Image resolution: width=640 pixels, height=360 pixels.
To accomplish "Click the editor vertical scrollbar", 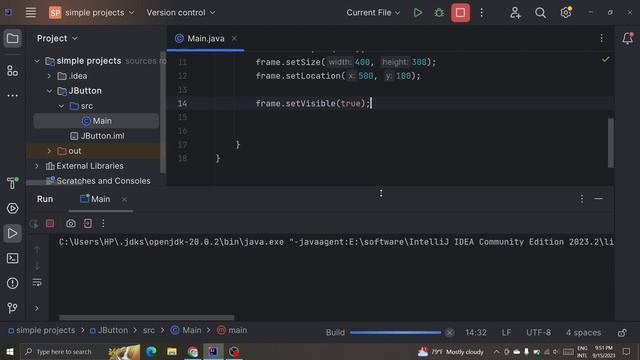I will (611, 143).
